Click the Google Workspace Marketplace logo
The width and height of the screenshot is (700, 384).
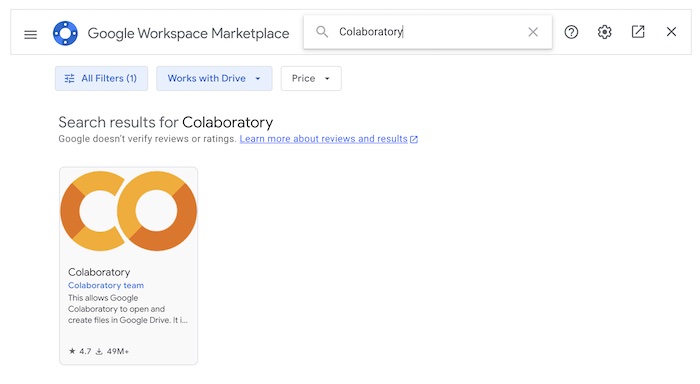coord(65,33)
